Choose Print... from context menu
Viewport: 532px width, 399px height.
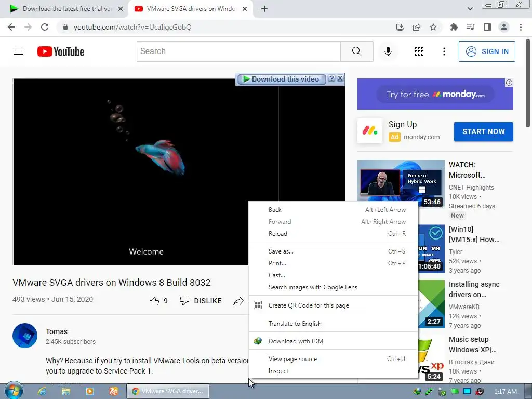(333, 263)
